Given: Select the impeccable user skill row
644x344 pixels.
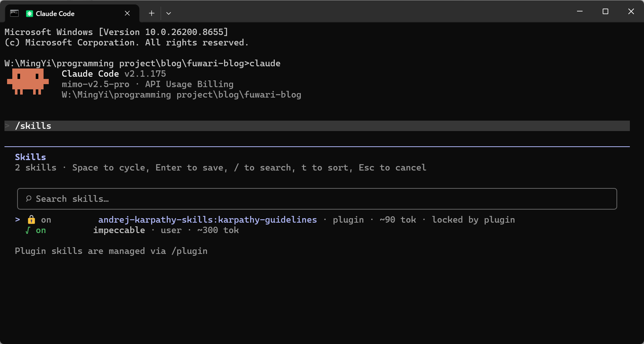Looking at the screenshot, I should (166, 230).
